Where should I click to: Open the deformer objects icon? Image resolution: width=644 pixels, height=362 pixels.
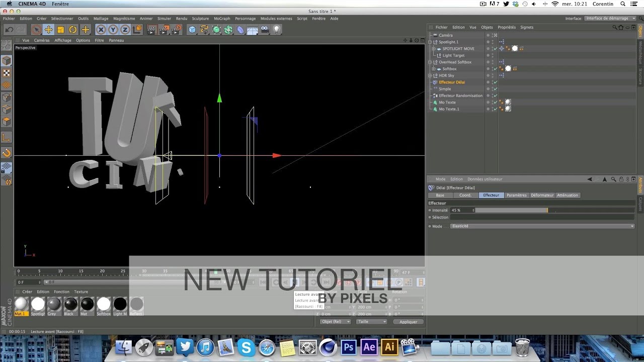[240, 30]
